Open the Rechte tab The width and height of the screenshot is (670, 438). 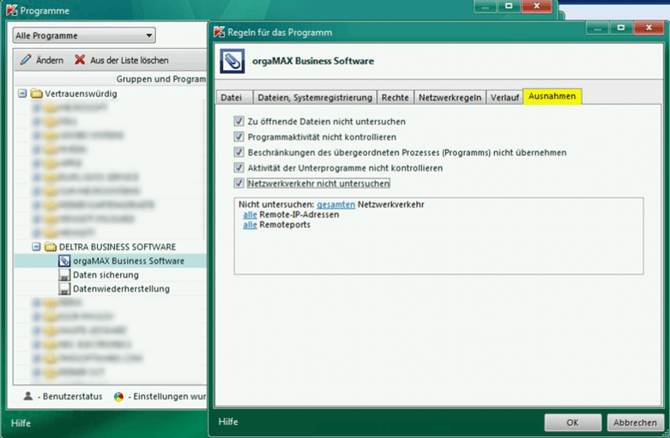[x=395, y=98]
